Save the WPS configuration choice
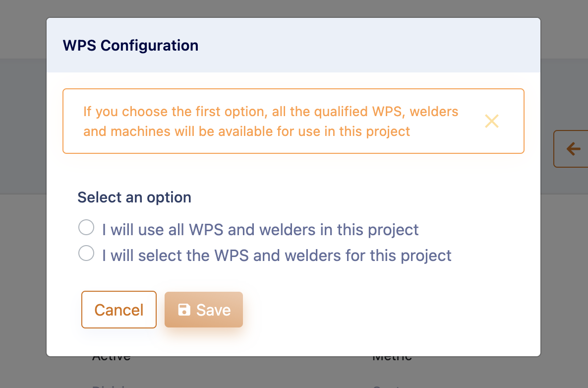Image resolution: width=588 pixels, height=388 pixels. pos(204,310)
